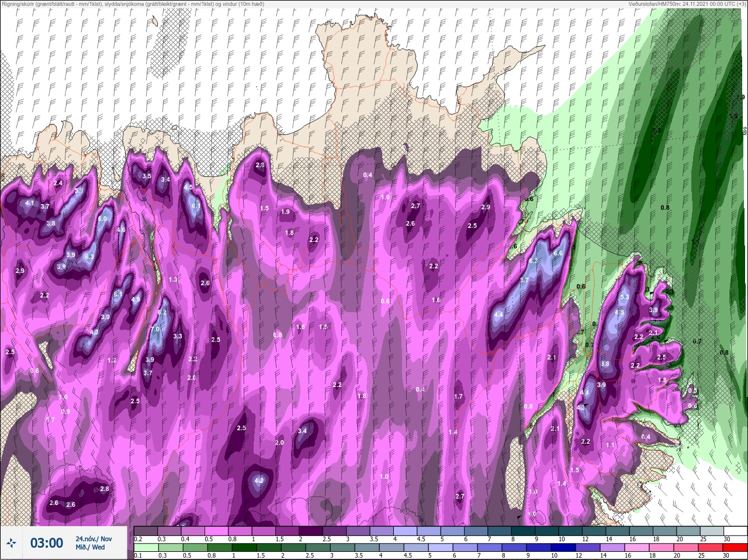Click the precipitation value 4.2 on the map
748x560 pixels.
(260, 481)
